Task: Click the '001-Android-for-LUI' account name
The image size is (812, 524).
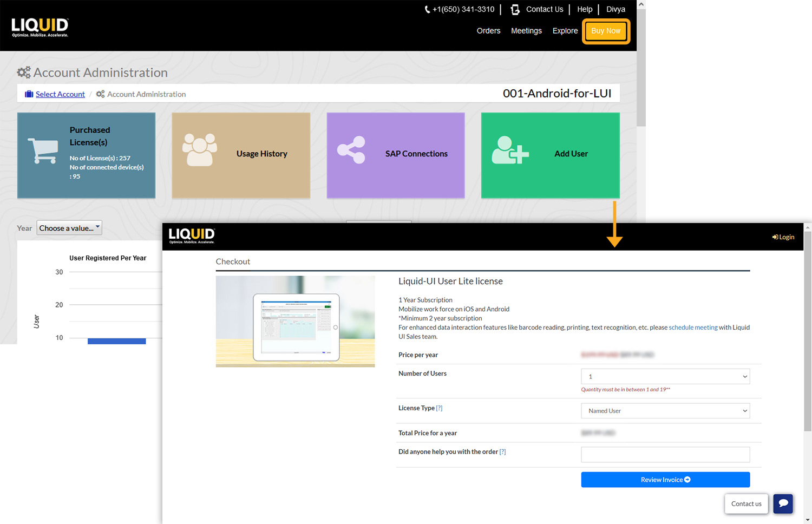Action: 557,93
